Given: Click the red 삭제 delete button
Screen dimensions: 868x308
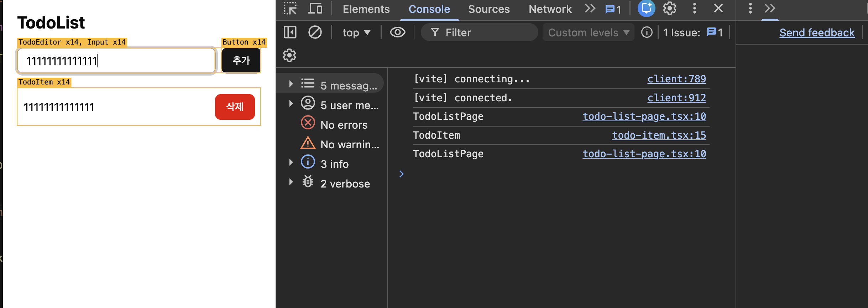Looking at the screenshot, I should 235,107.
